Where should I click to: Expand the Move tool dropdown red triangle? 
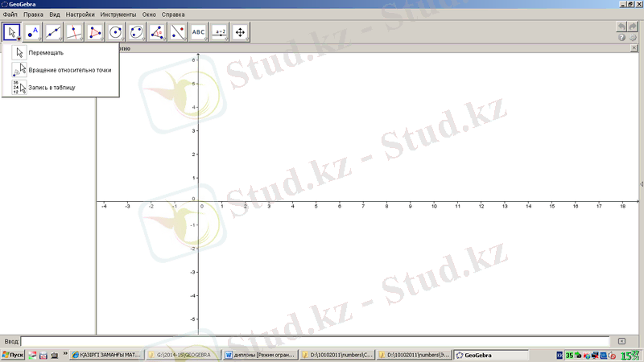[x=19, y=39]
